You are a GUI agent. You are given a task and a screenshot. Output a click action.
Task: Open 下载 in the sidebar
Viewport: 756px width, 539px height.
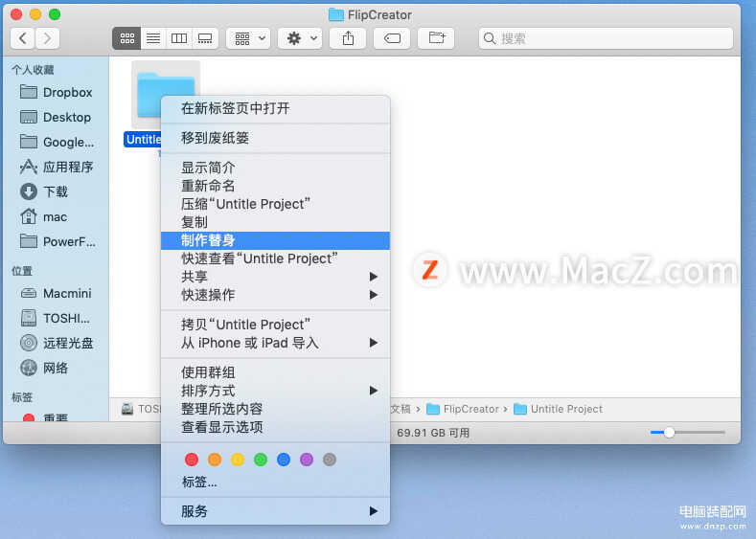click(x=44, y=191)
